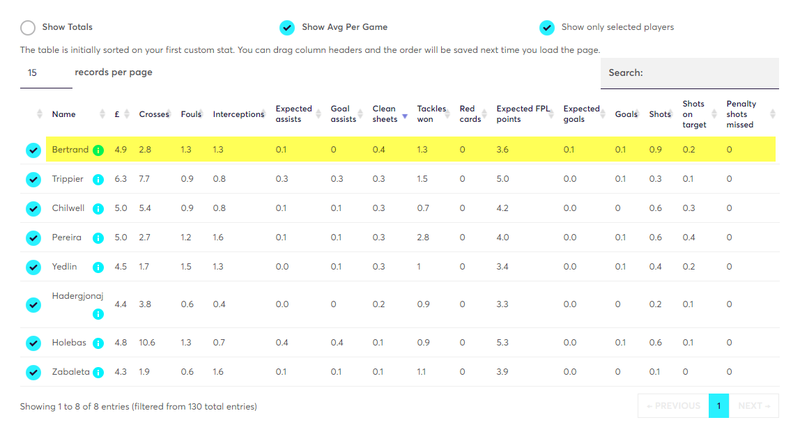Screen dimensions: 800x443
Task: Open info icon under Hadergjonaj name
Action: [x=98, y=314]
